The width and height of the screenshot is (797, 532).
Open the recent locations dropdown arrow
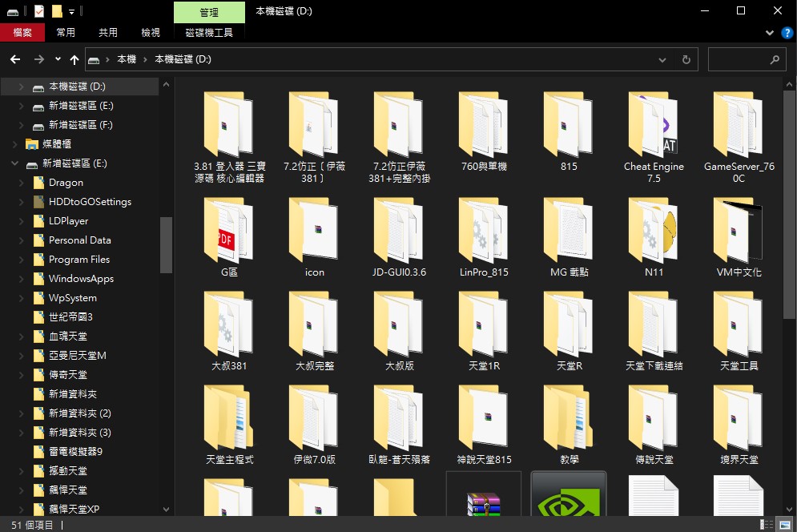[x=58, y=59]
